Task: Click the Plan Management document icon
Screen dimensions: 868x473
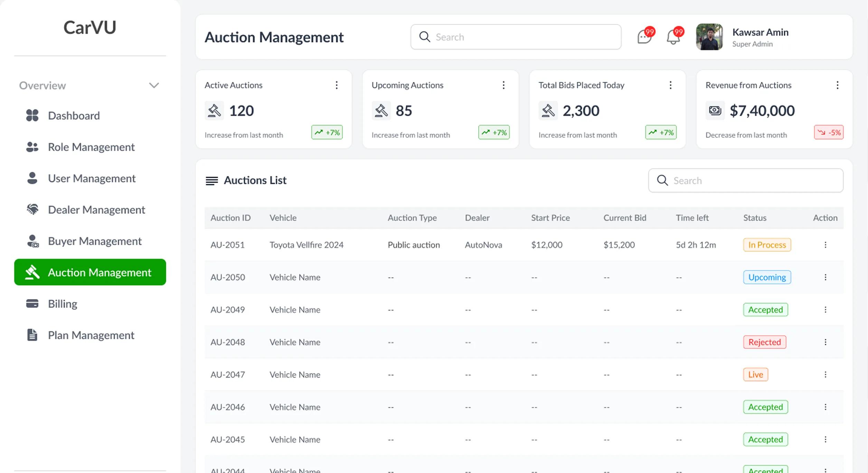Action: tap(32, 335)
